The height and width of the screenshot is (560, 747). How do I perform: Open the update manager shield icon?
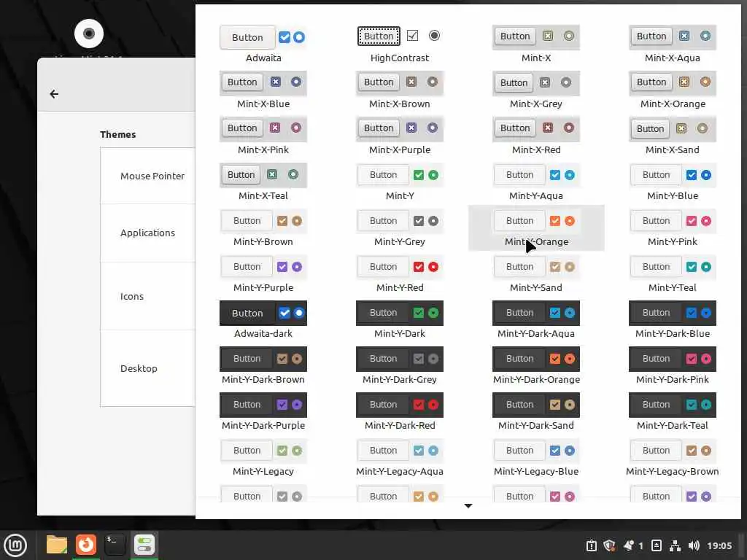click(609, 545)
